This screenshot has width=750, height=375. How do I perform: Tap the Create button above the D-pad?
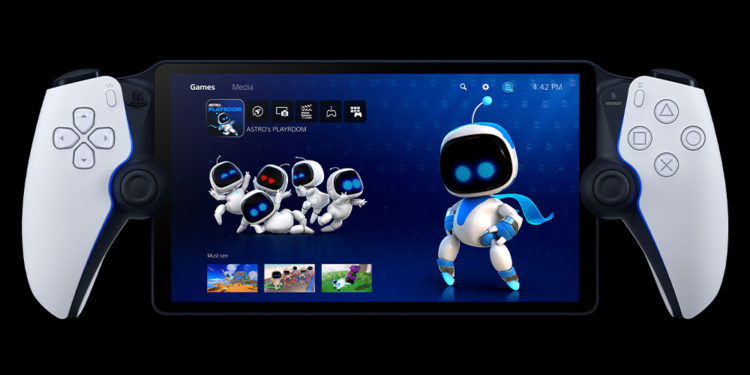coord(111,98)
